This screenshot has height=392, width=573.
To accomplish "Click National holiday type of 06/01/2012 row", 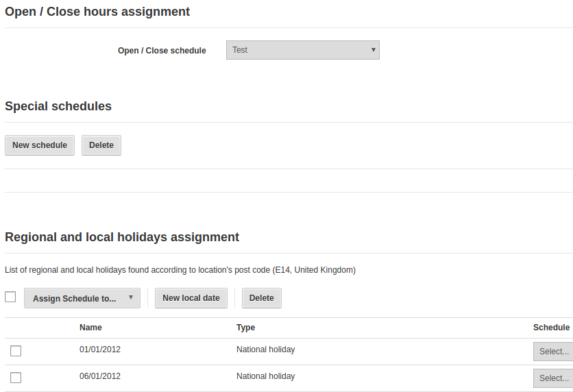I will [266, 376].
